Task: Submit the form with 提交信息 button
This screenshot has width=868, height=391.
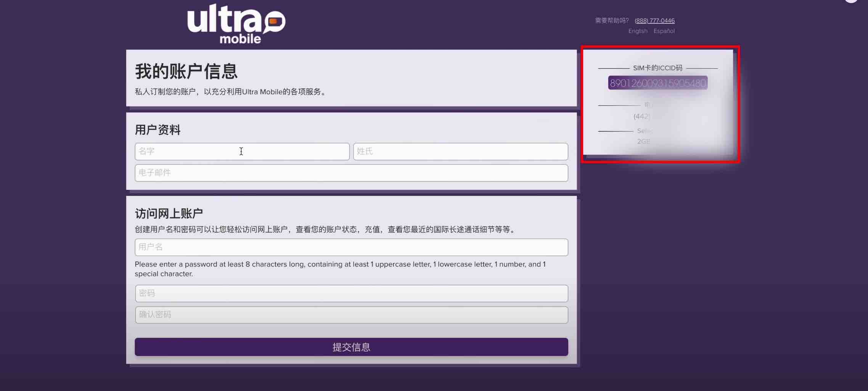Action: coord(351,347)
